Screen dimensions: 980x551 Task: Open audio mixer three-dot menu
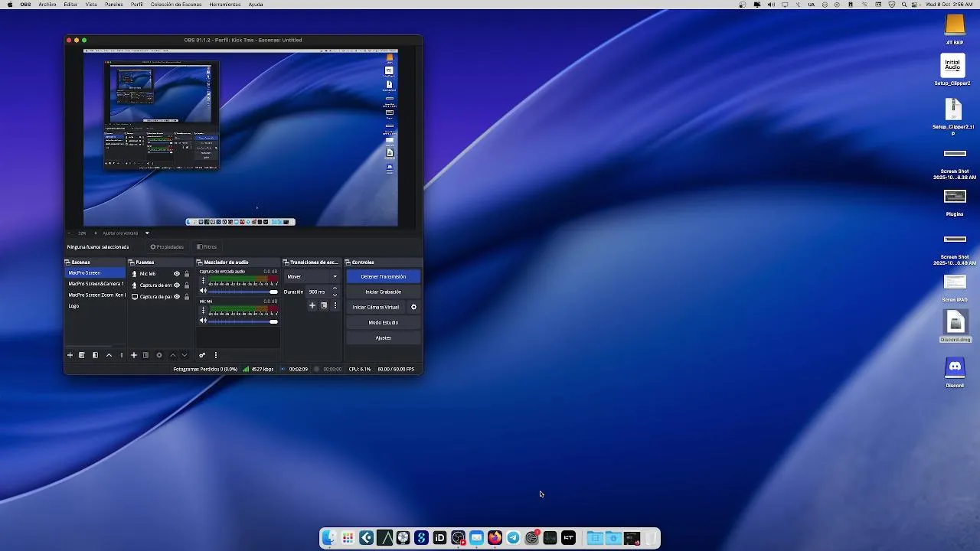216,355
